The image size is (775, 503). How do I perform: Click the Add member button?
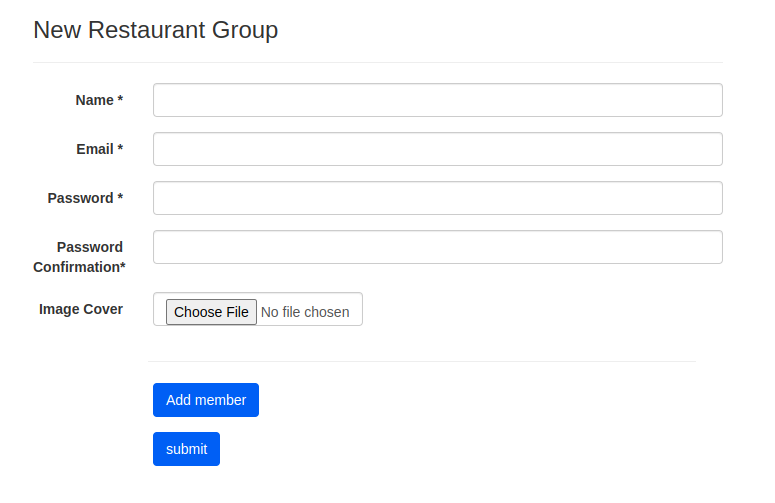(206, 400)
